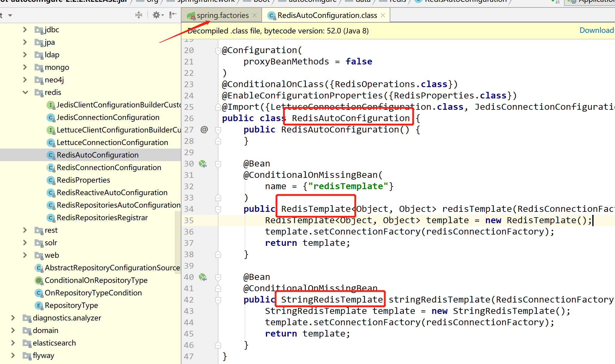Expand the elasticsearch package

(13, 343)
